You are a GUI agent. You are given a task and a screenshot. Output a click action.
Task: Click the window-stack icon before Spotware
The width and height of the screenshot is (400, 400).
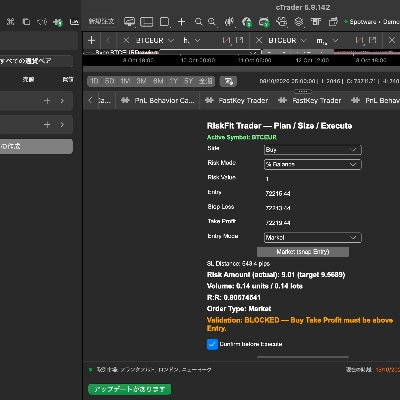pos(333,22)
